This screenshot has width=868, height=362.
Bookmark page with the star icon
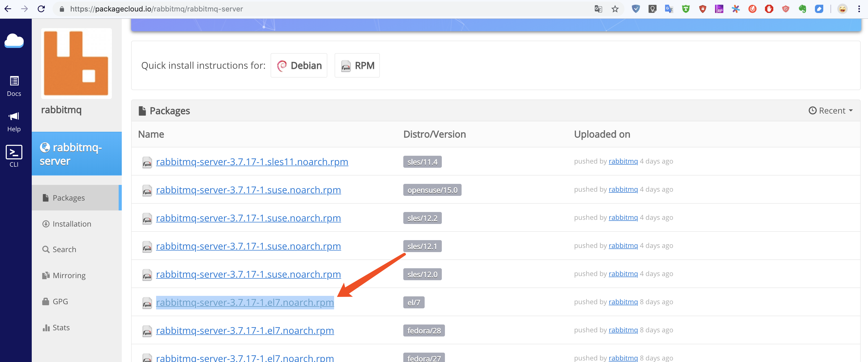615,9
